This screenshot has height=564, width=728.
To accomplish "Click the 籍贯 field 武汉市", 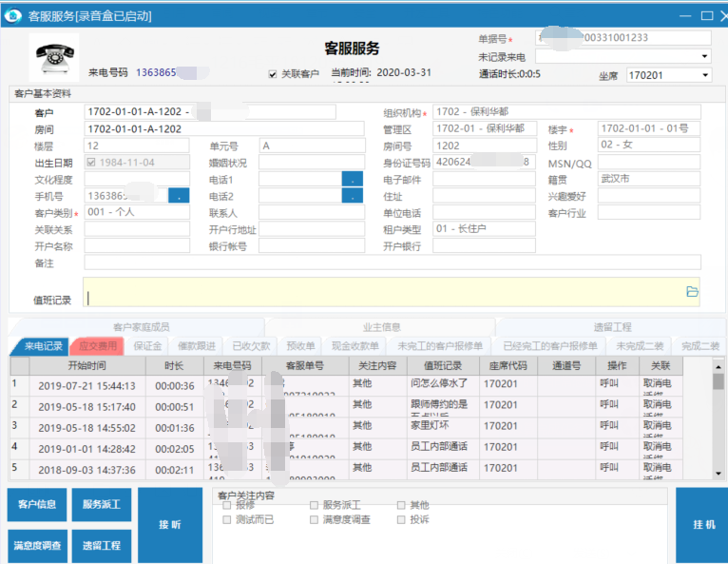I will click(648, 179).
